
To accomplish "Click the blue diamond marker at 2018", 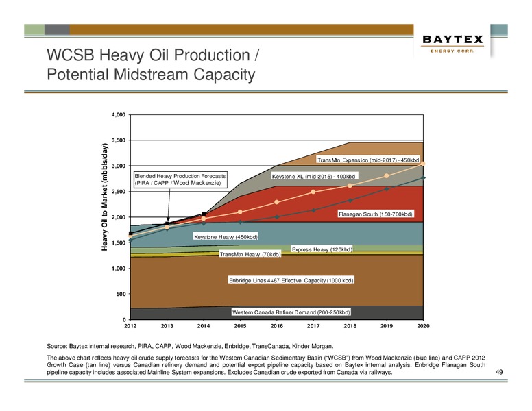I will (x=350, y=201).
